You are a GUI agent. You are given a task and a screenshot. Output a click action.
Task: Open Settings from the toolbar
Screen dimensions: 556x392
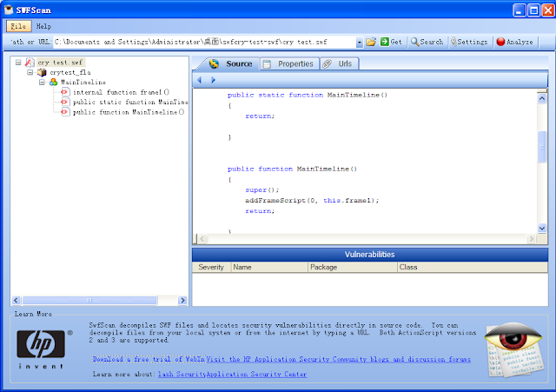point(469,42)
